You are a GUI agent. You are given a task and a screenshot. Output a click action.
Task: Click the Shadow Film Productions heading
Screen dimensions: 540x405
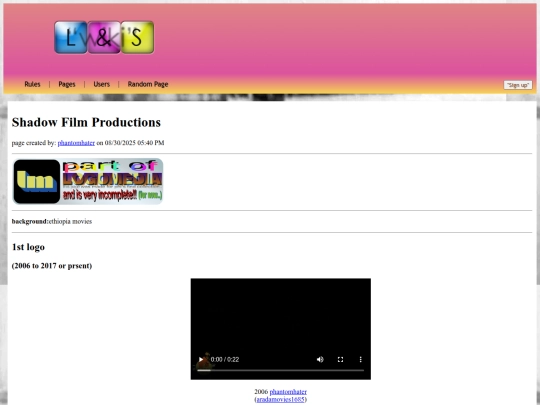coord(86,122)
